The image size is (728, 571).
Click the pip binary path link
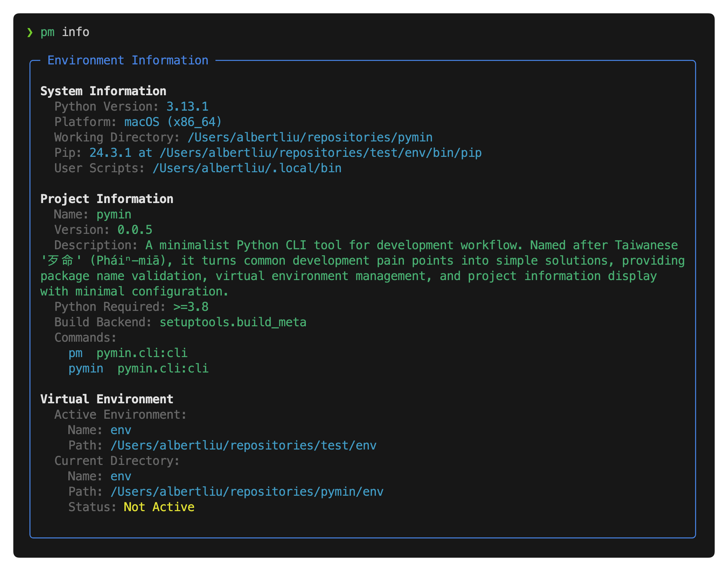coord(320,153)
